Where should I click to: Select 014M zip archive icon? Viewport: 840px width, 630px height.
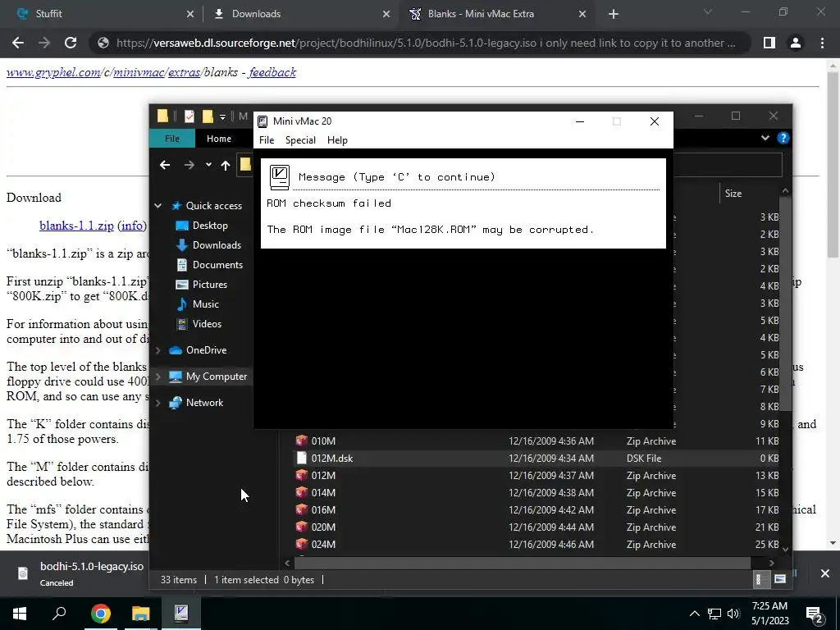click(302, 493)
